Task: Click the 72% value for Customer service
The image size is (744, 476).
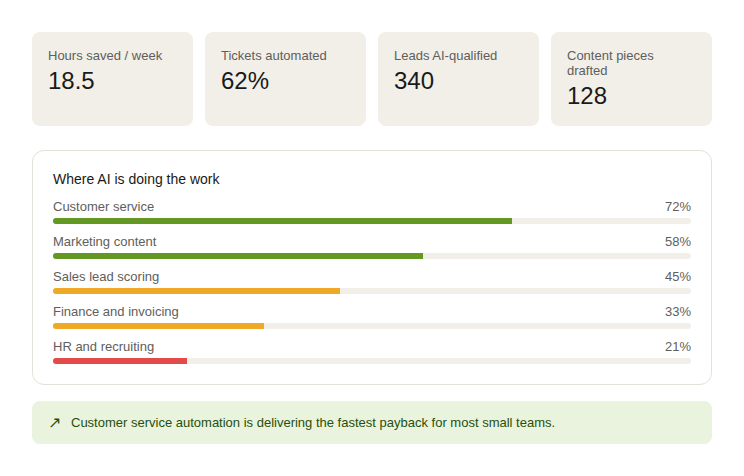Action: point(678,207)
